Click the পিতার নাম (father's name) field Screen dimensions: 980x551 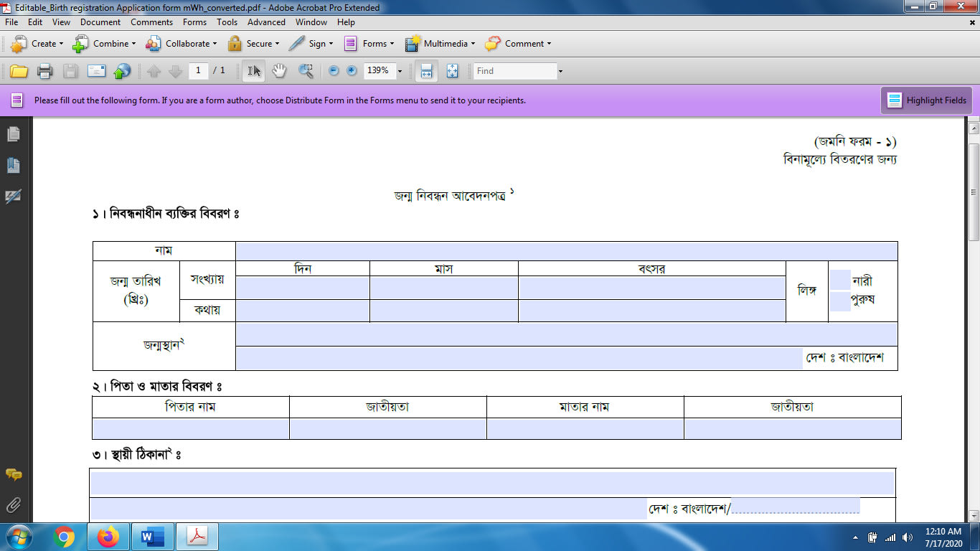(x=191, y=429)
